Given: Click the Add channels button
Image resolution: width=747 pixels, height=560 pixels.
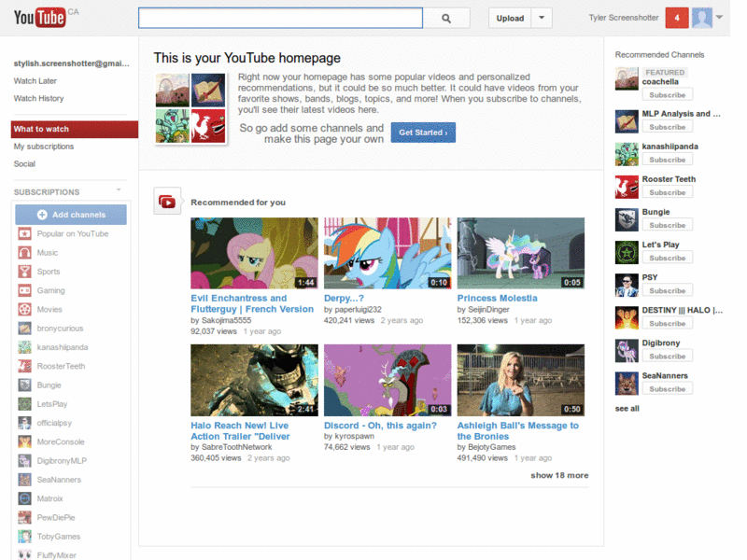Looking at the screenshot, I should point(71,215).
